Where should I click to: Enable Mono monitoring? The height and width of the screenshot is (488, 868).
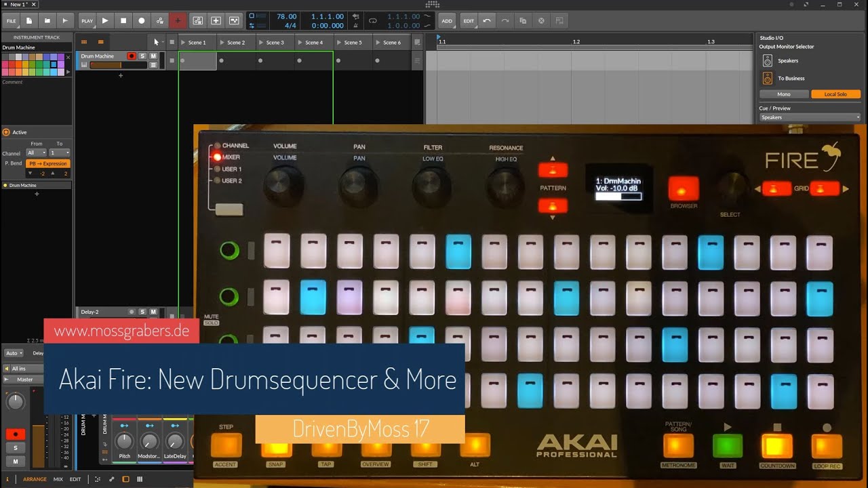click(x=784, y=94)
